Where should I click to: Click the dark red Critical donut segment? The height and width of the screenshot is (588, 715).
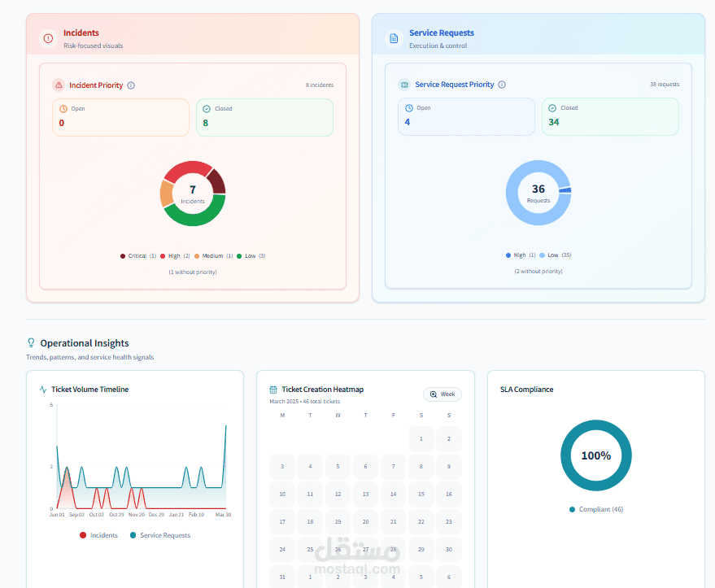pos(217,181)
